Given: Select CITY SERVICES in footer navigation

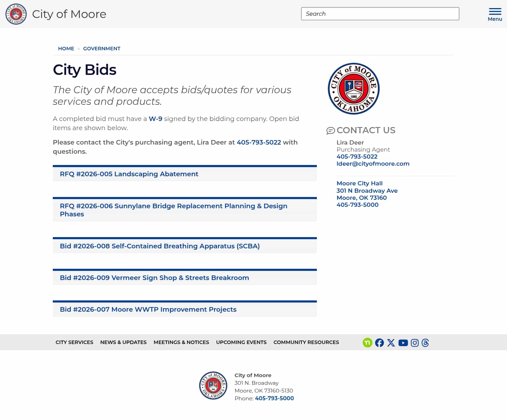Looking at the screenshot, I should tap(74, 342).
